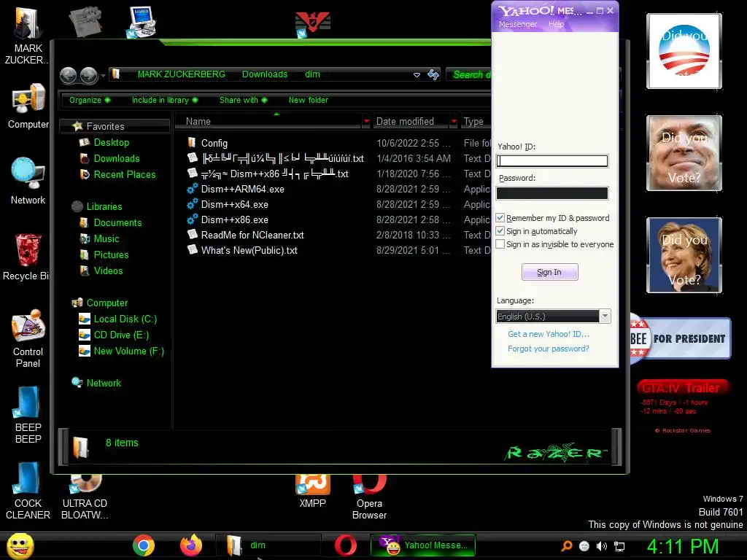Select ReadMe for NCleaner.txt
This screenshot has height=560, width=747.
coord(245,235)
